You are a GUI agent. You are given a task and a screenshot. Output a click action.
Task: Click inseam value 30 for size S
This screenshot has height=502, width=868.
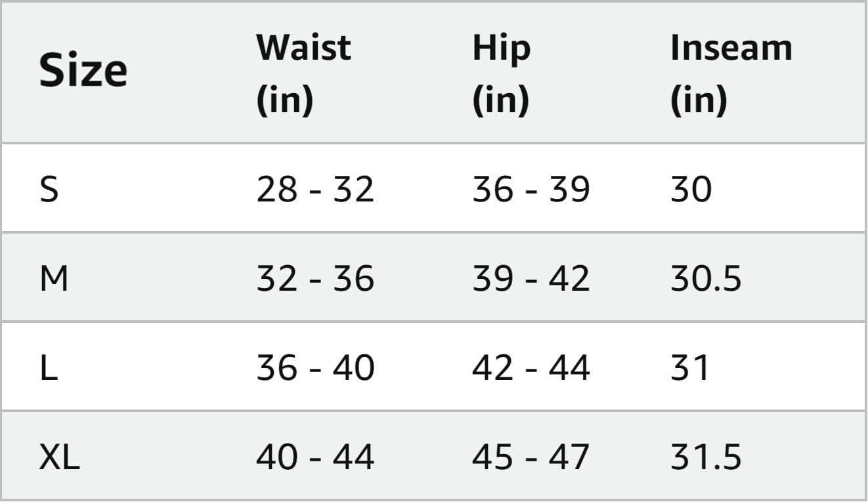coord(691,189)
